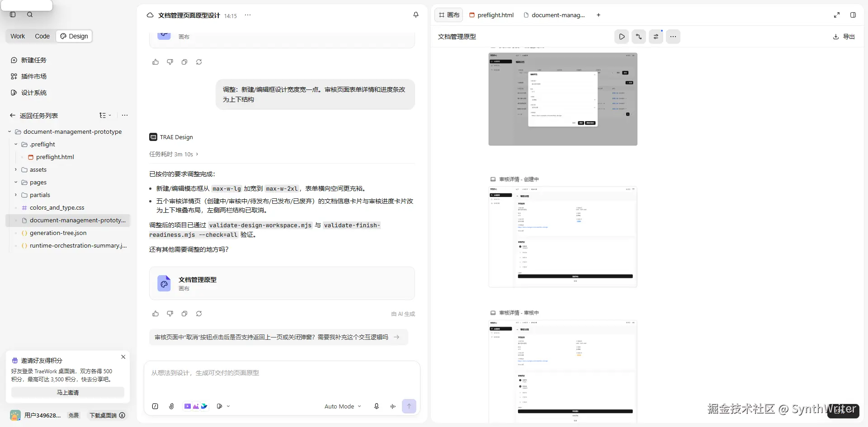Thumbs down the latest TRAE Design reply
868x427 pixels.
coord(170,314)
